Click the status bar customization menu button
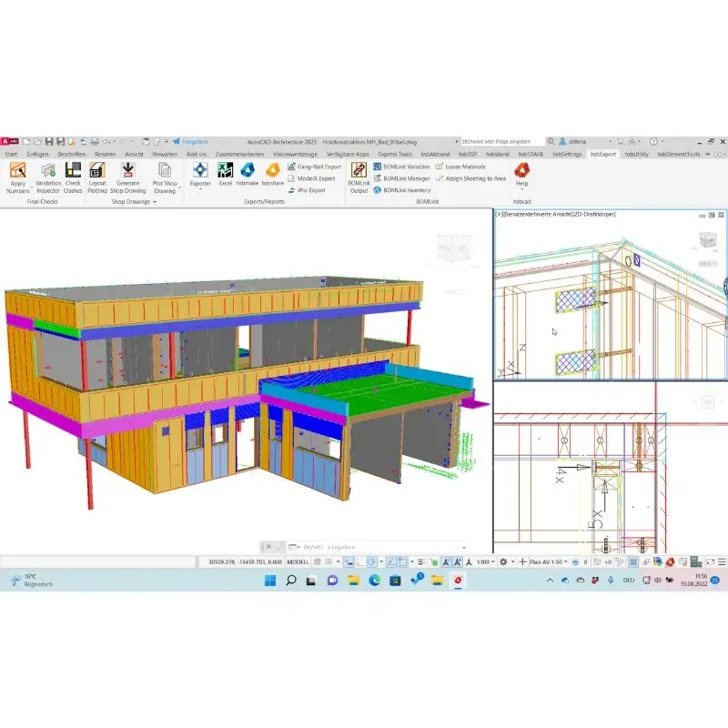This screenshot has width=728, height=728. coord(722,561)
